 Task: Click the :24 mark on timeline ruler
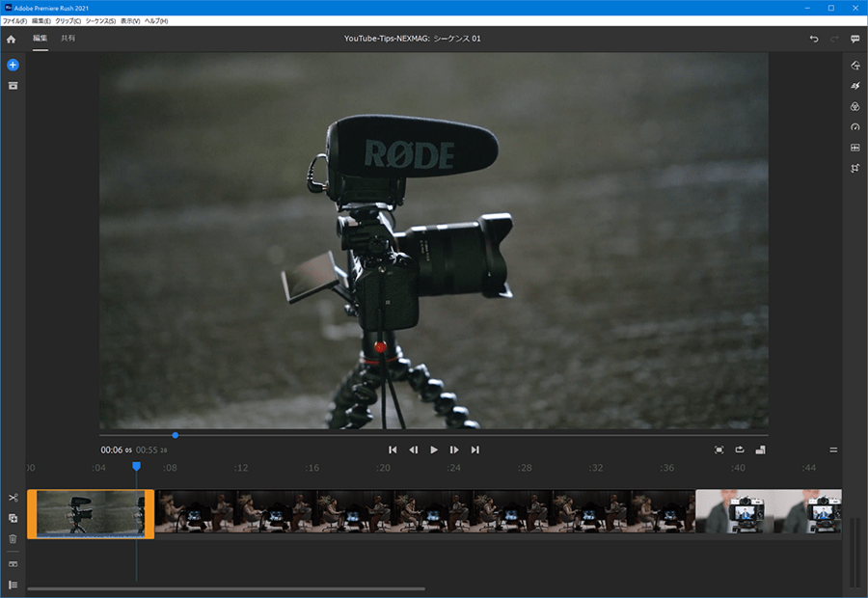(454, 468)
